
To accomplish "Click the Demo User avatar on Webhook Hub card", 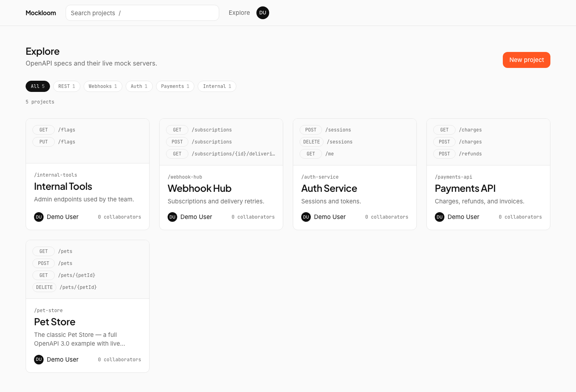I will [x=172, y=217].
